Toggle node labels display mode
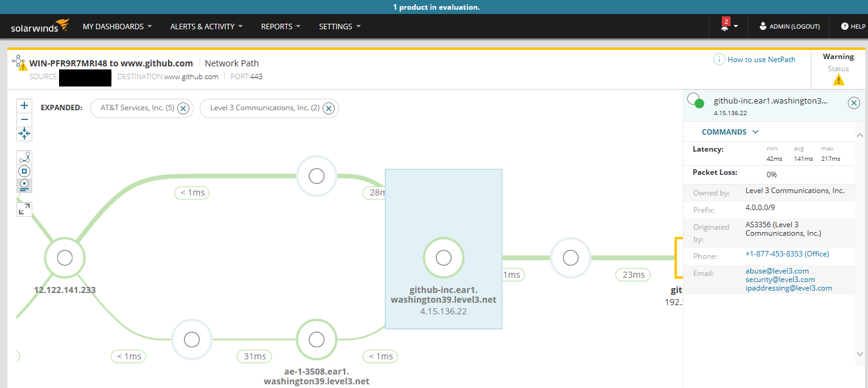 pos(24,185)
